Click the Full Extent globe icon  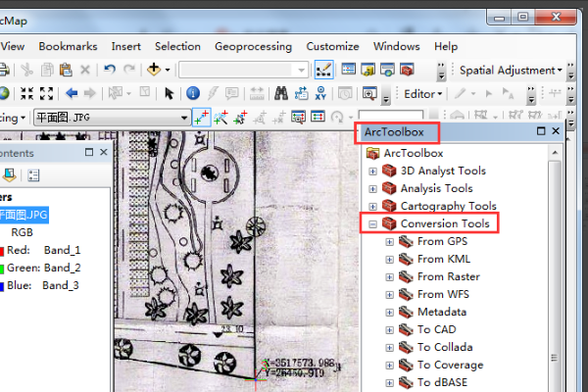[x=5, y=93]
